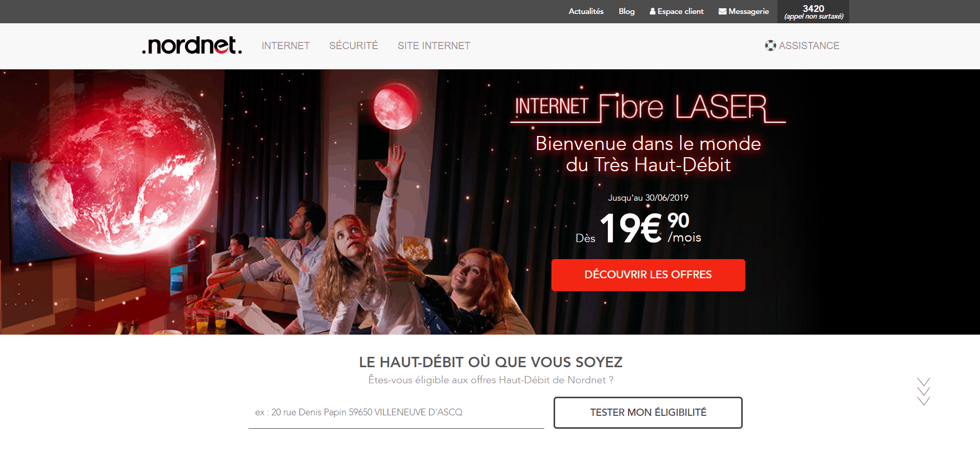
Task: Click the TESTER MON ÉLIGIBILITÉ button
Action: (x=648, y=413)
